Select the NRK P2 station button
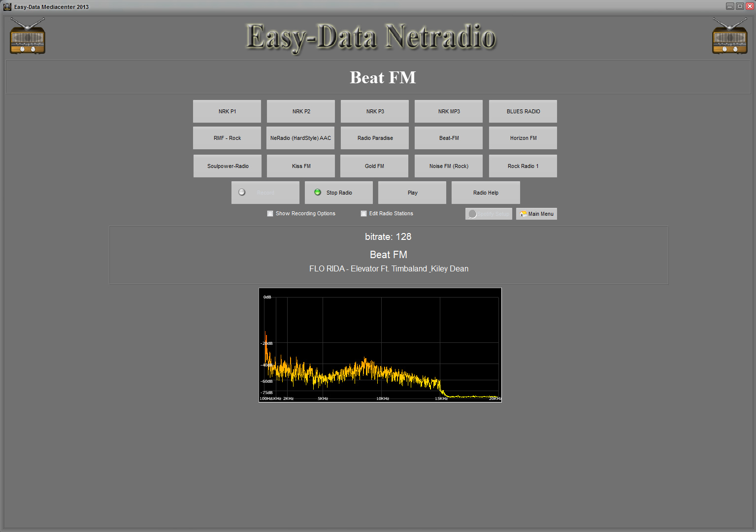This screenshot has height=532, width=756. point(301,111)
